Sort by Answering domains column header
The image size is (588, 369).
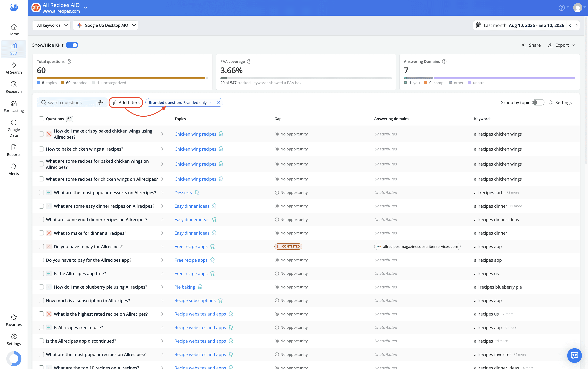tap(392, 119)
